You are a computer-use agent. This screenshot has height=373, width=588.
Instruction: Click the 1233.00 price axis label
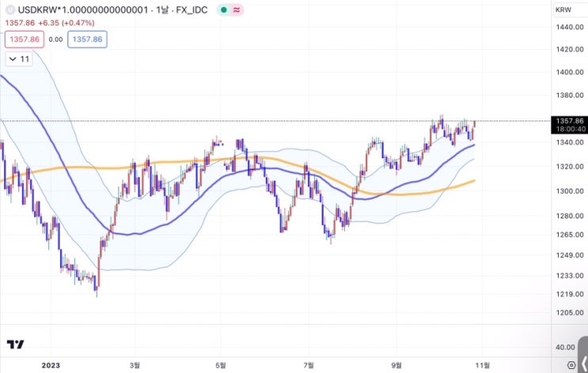pos(570,276)
